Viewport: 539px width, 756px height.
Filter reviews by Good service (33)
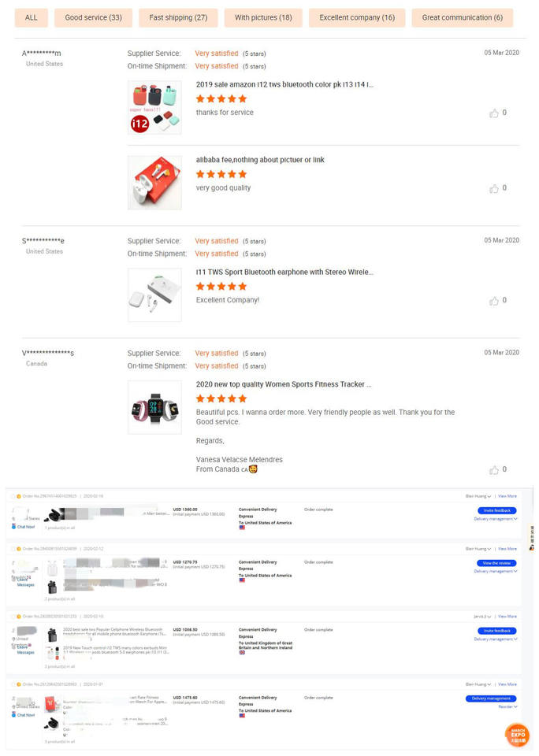point(93,18)
